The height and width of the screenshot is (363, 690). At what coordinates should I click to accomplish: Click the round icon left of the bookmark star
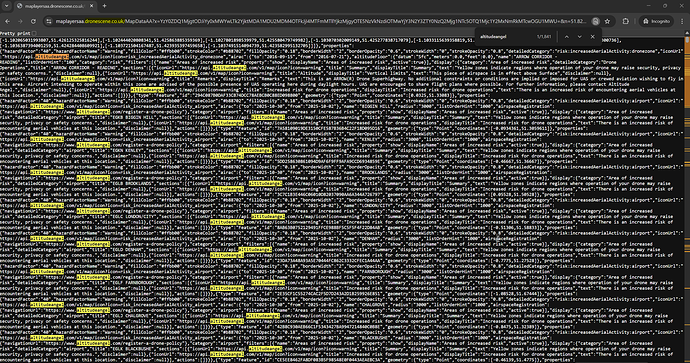pos(595,21)
